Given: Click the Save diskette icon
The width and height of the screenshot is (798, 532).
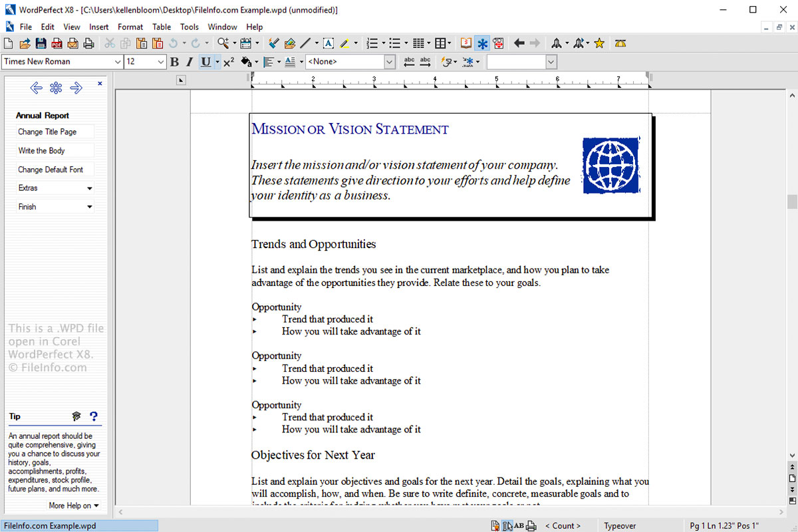Looking at the screenshot, I should tap(41, 44).
